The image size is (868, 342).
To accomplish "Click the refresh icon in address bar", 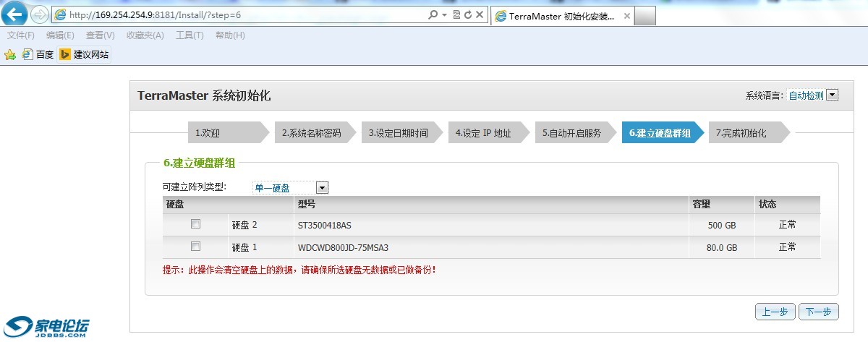I will click(467, 14).
